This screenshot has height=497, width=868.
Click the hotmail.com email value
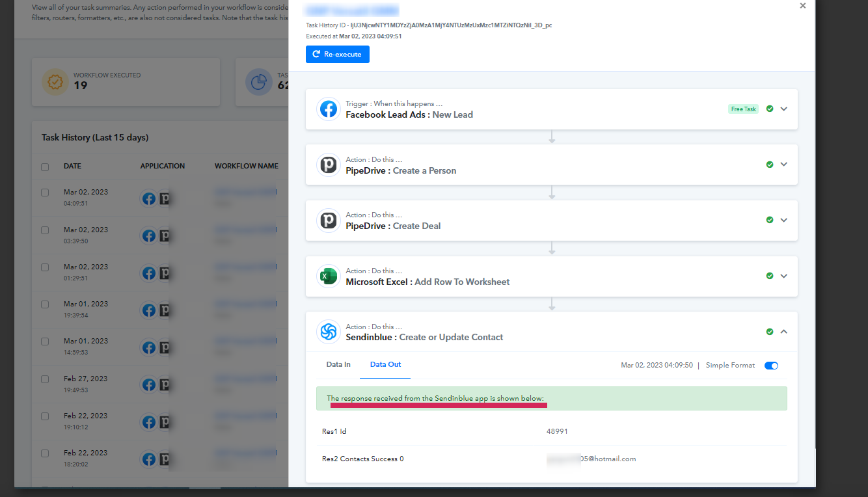tap(591, 459)
